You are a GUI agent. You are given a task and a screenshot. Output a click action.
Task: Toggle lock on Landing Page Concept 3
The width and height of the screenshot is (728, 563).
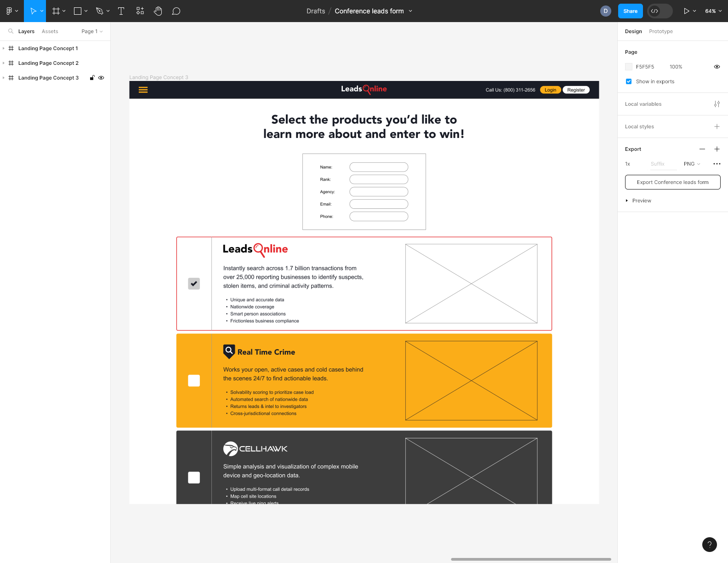click(x=92, y=78)
